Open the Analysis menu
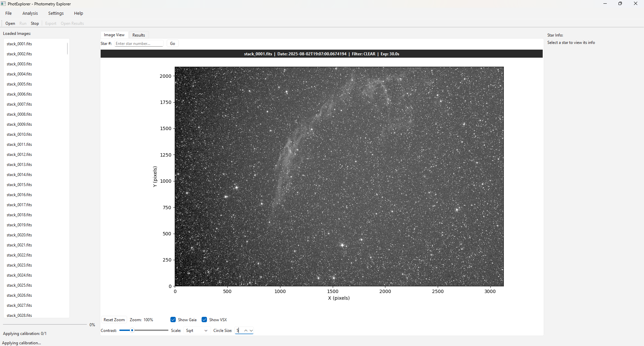 [30, 13]
